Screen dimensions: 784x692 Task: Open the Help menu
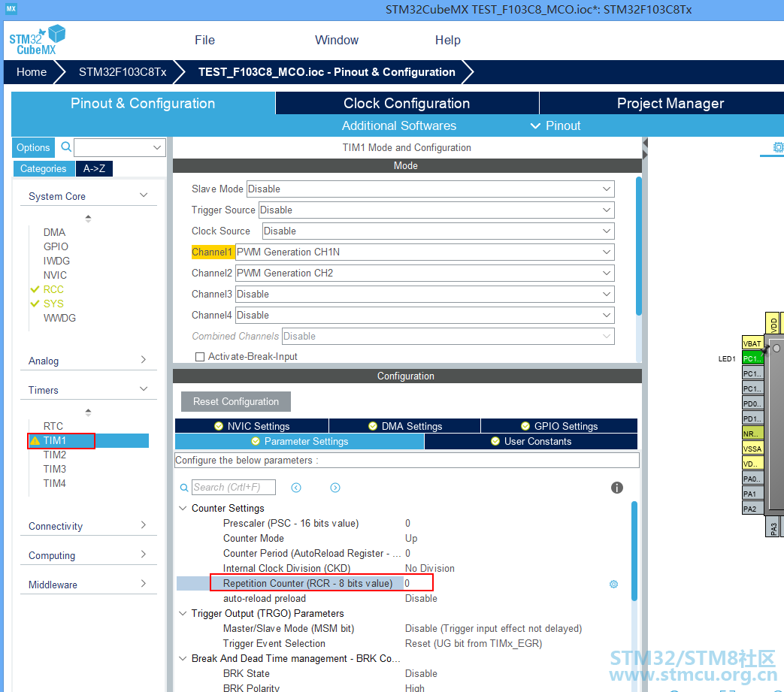coord(447,40)
